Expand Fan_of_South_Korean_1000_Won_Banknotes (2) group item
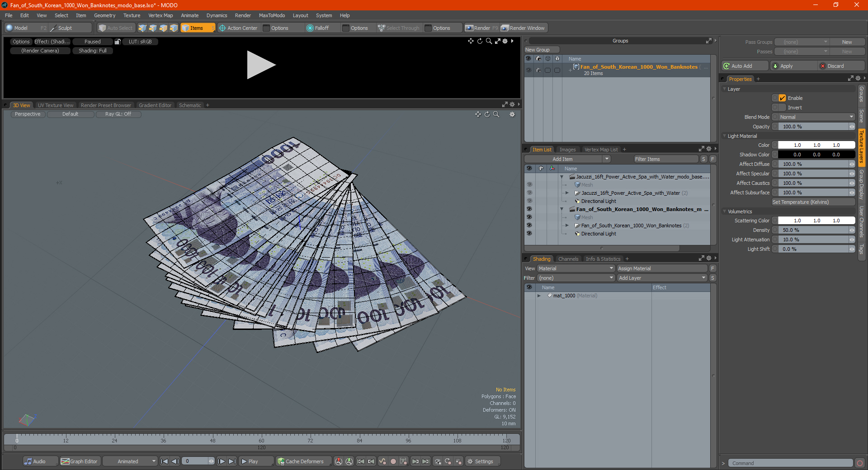Image resolution: width=868 pixels, height=470 pixels. click(567, 226)
